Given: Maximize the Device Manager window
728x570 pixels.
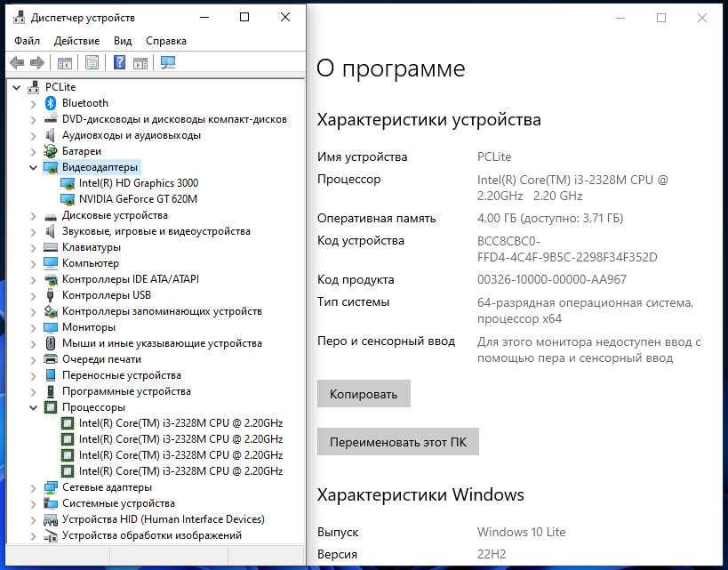Looking at the screenshot, I should click(244, 17).
